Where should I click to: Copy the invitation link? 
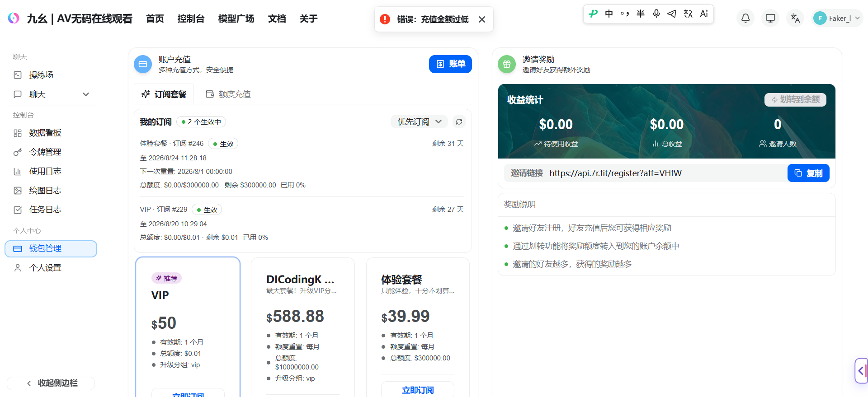click(808, 173)
